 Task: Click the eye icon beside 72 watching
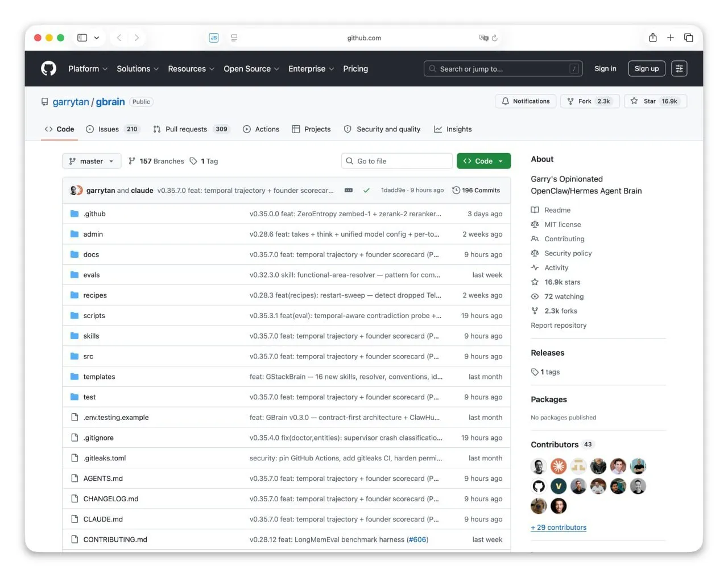coord(535,296)
